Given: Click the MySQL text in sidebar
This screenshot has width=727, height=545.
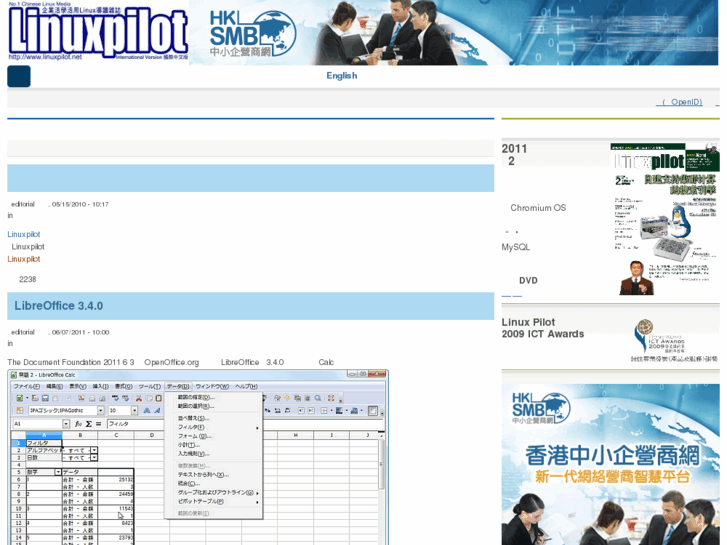Looking at the screenshot, I should [x=515, y=247].
